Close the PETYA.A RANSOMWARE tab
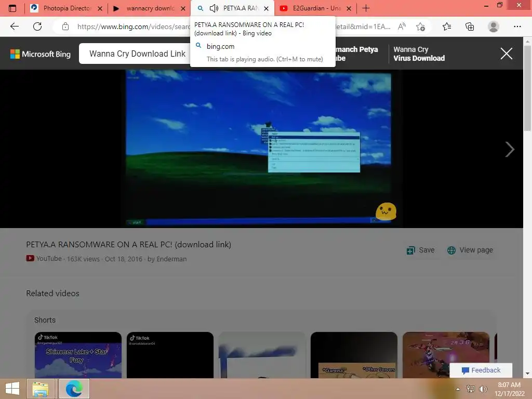Image resolution: width=532 pixels, height=399 pixels. (x=267, y=8)
